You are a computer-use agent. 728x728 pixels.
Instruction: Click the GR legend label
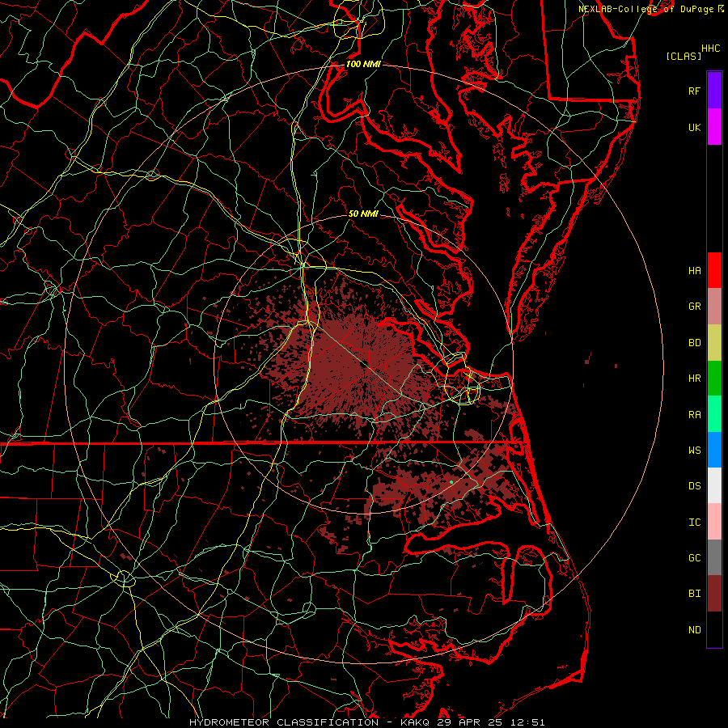click(x=694, y=307)
